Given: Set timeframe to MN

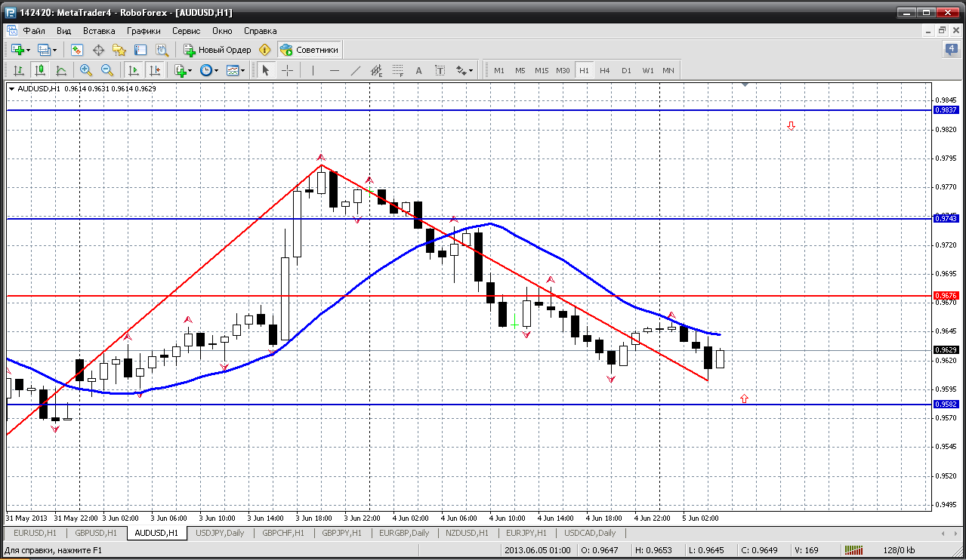Looking at the screenshot, I should pyautogui.click(x=668, y=70).
